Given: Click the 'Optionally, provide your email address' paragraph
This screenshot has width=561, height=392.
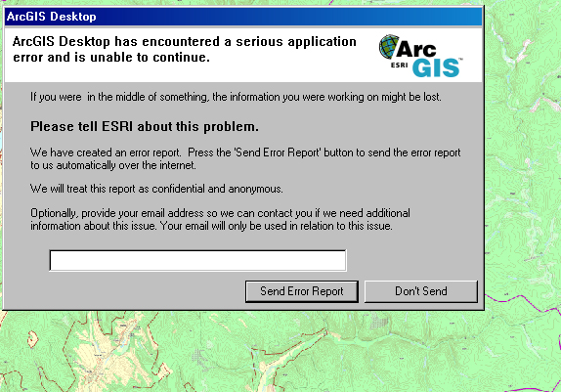Looking at the screenshot, I should [x=220, y=219].
